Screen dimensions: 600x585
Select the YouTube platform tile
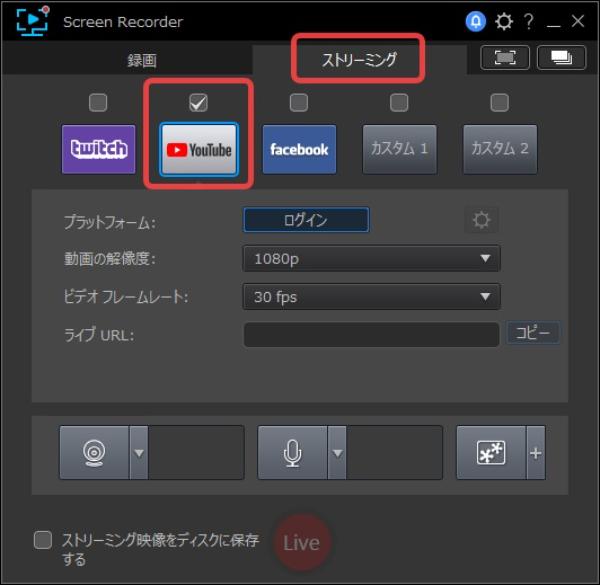[199, 149]
